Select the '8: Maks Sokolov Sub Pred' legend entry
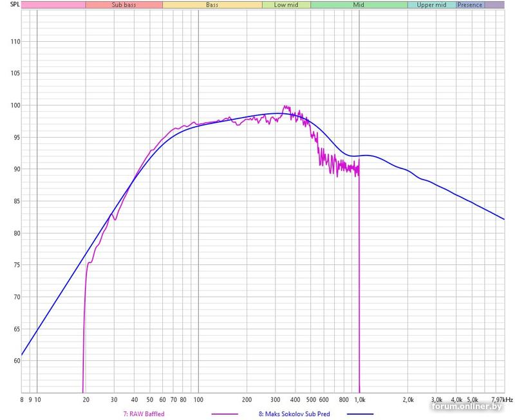The width and height of the screenshot is (515, 420). point(294,414)
